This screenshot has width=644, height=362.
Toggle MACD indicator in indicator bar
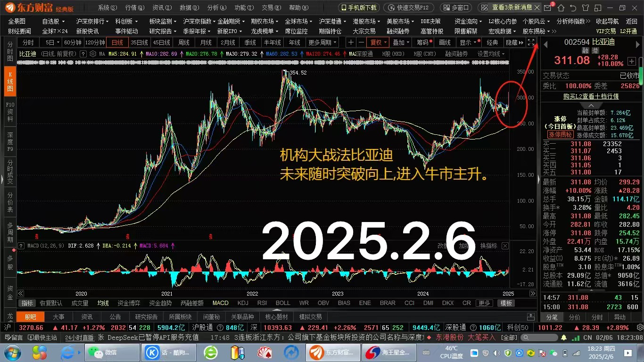coord(220,303)
